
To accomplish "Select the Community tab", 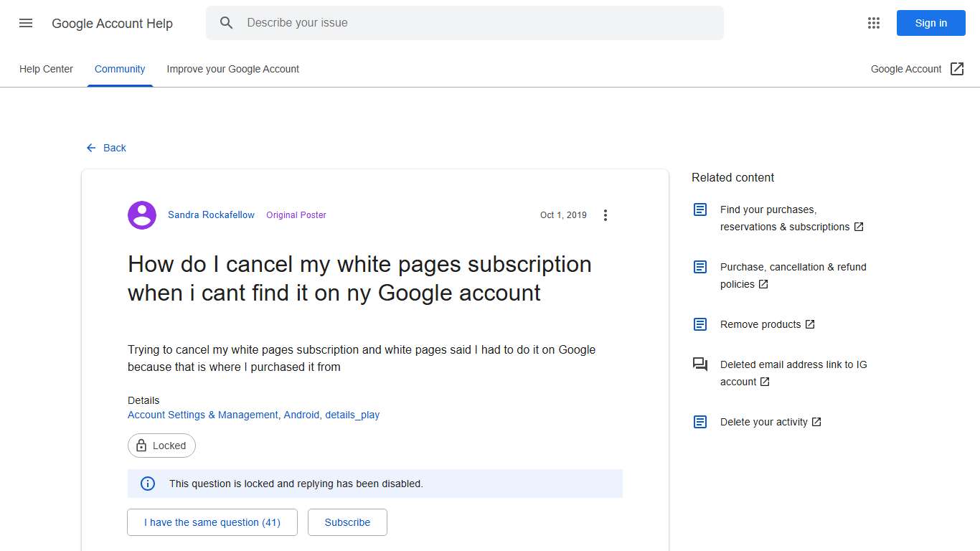I will pyautogui.click(x=119, y=69).
